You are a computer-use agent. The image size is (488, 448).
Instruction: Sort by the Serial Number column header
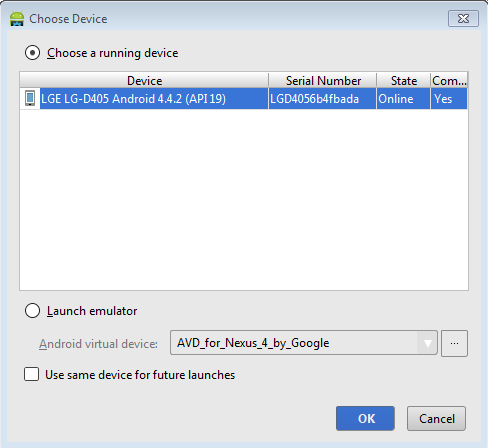tap(323, 81)
